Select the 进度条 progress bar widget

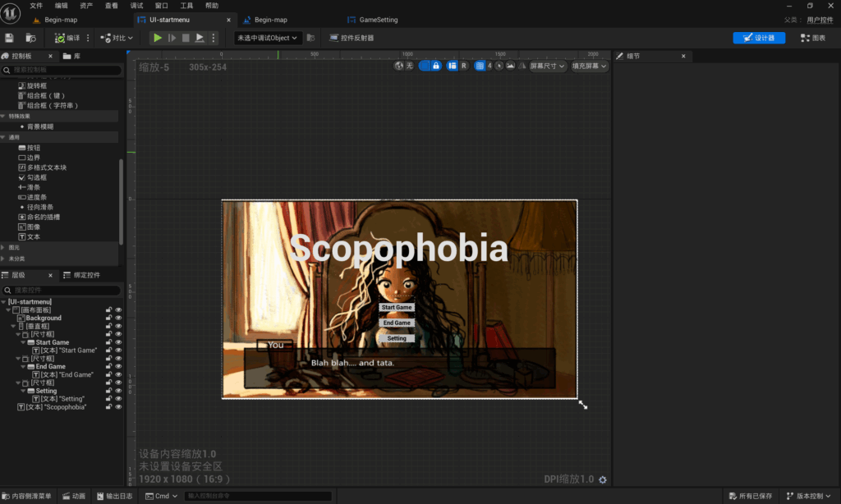click(x=32, y=197)
